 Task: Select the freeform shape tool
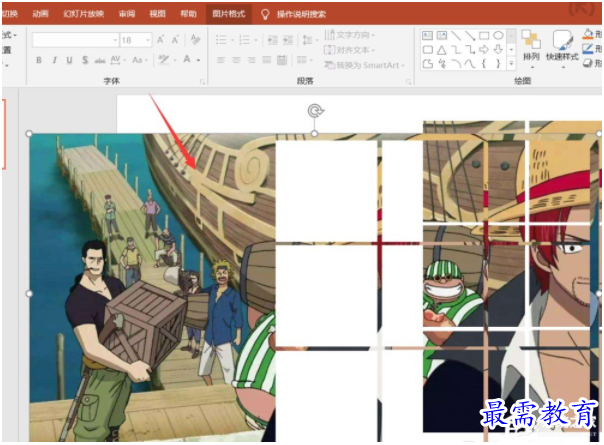click(x=428, y=64)
